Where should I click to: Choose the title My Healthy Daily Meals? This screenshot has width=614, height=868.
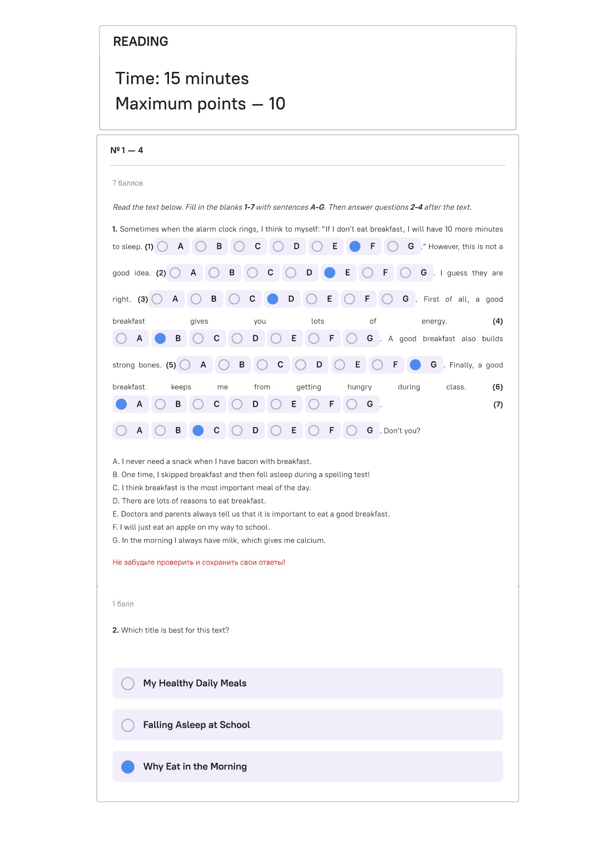tap(308, 683)
